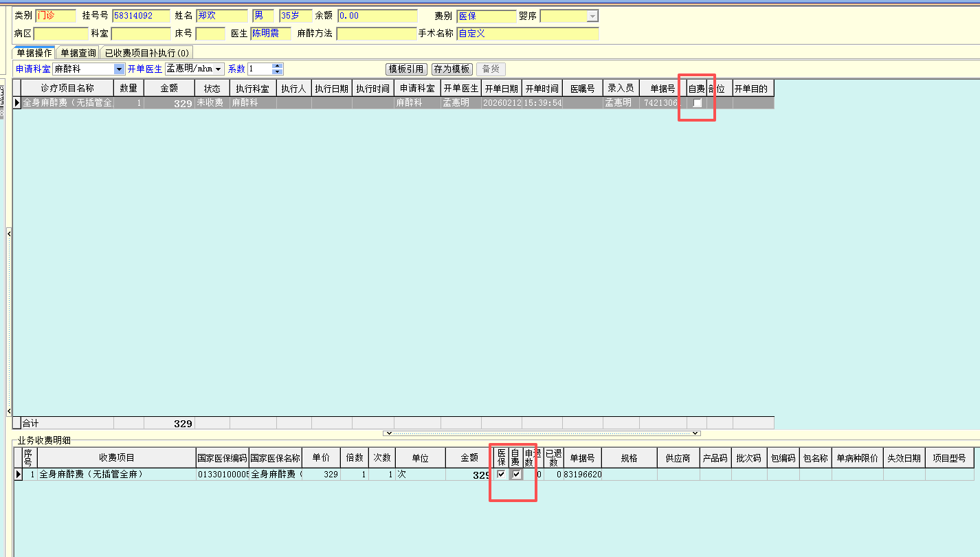The height and width of the screenshot is (557, 980).
Task: Click the right arrow on the horizontal splitter bar
Action: (697, 433)
